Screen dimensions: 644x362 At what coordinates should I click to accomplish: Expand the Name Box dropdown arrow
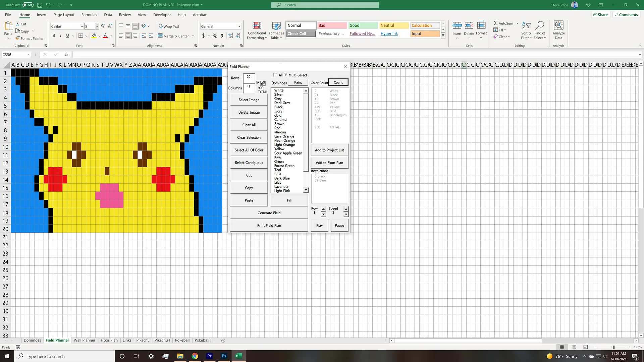coord(28,55)
